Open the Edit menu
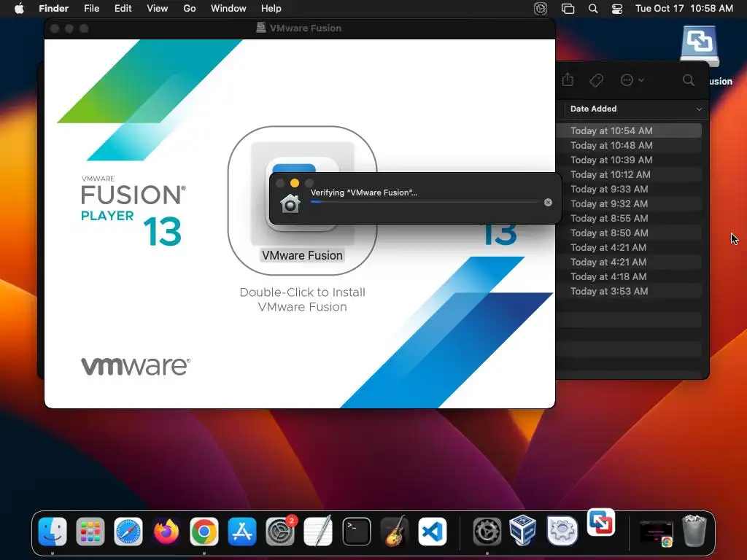This screenshot has width=747, height=560. pos(123,9)
